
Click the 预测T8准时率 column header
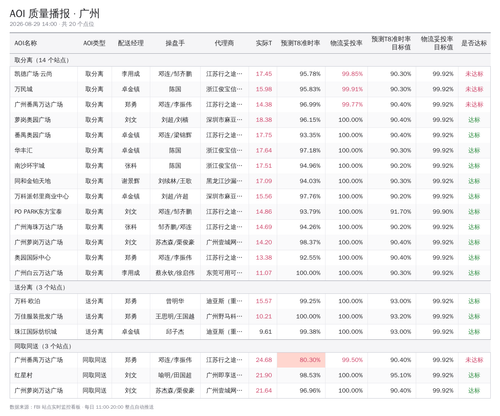click(x=300, y=43)
